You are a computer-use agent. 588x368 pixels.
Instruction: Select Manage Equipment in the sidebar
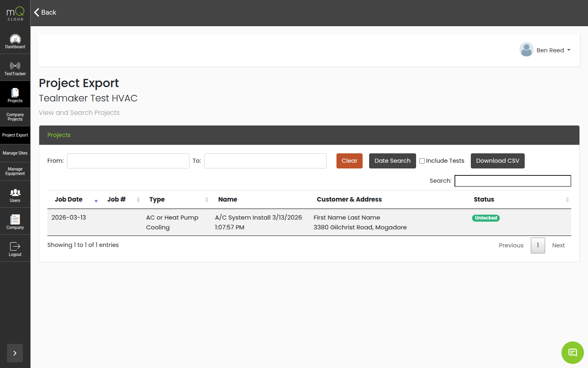click(x=15, y=171)
